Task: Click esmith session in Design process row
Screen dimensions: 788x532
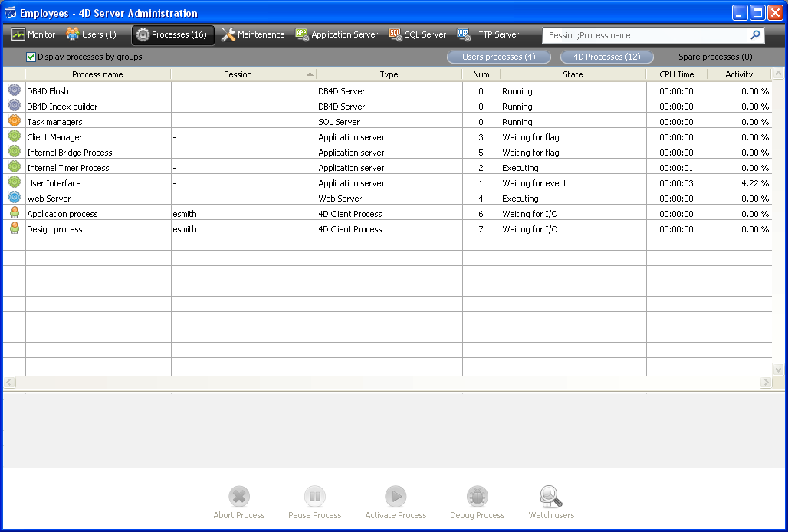Action: [185, 229]
